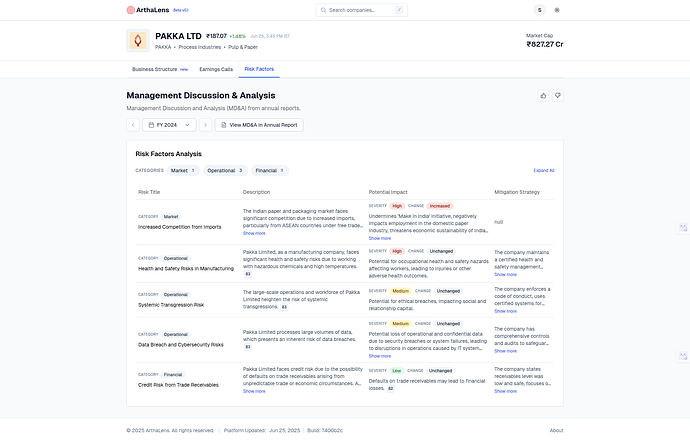Open page reference badge in Credit Risk impact
The height and width of the screenshot is (443, 690).
(390, 388)
